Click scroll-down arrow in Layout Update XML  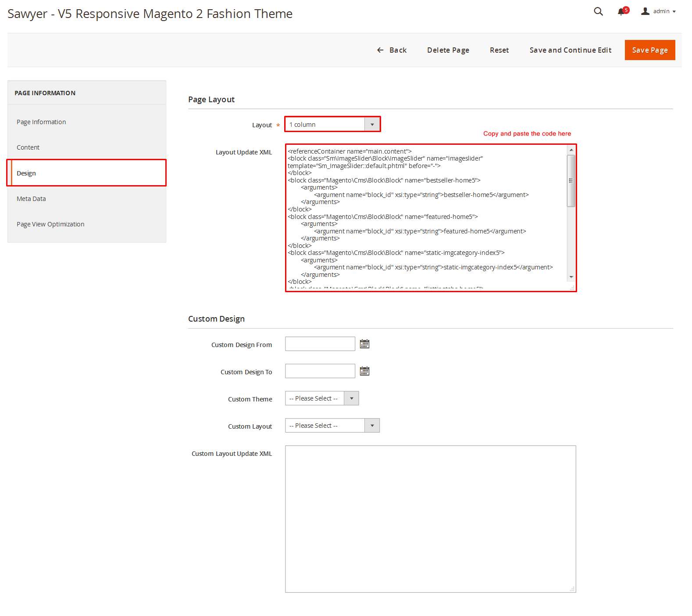571,277
